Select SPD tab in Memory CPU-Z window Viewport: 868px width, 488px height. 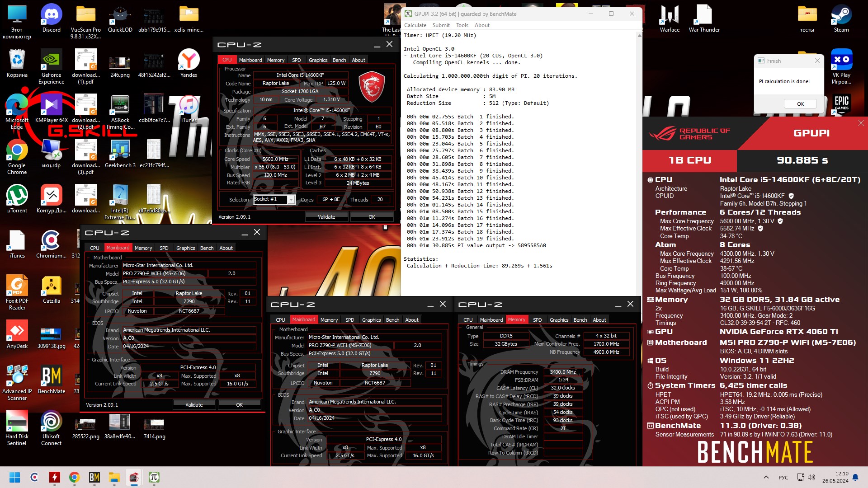(537, 319)
